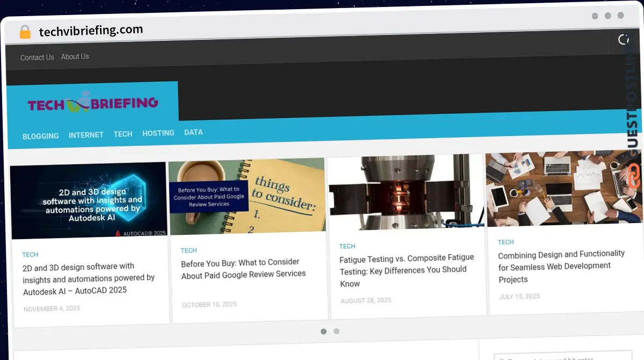644x360 pixels.
Task: Open the Contact Us page
Action: coord(37,57)
